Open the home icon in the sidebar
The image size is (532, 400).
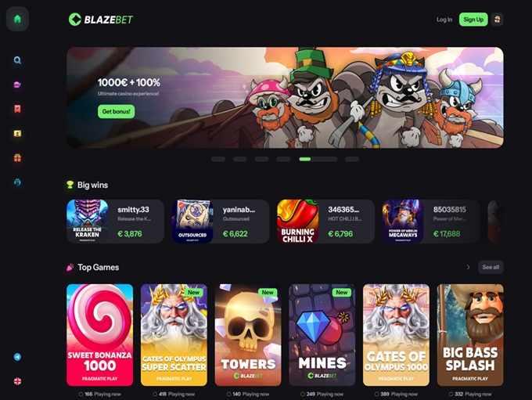(17, 19)
